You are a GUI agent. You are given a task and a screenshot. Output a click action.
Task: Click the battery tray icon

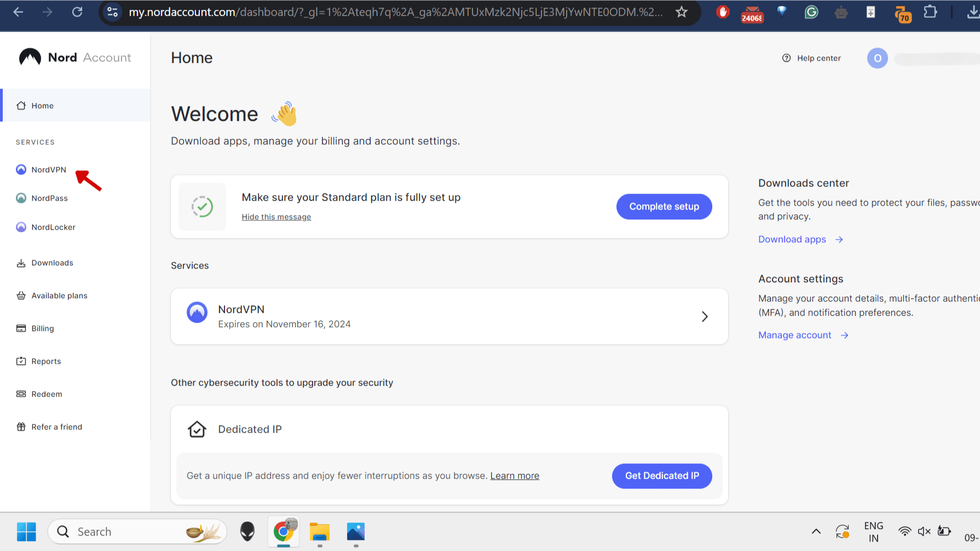click(x=944, y=531)
